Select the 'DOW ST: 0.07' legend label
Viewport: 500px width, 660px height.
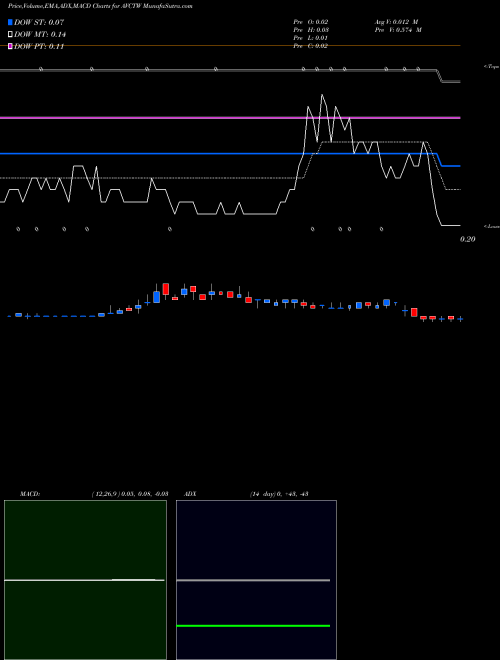(x=39, y=22)
